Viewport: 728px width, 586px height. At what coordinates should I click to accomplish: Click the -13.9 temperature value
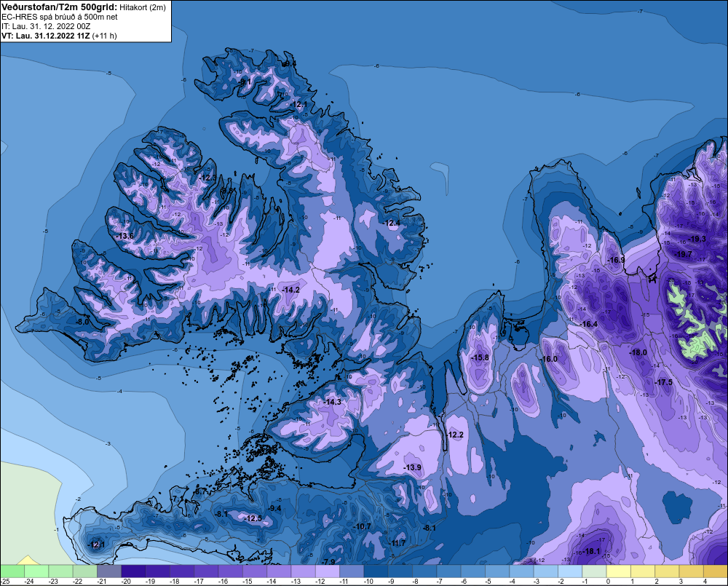pos(412,467)
